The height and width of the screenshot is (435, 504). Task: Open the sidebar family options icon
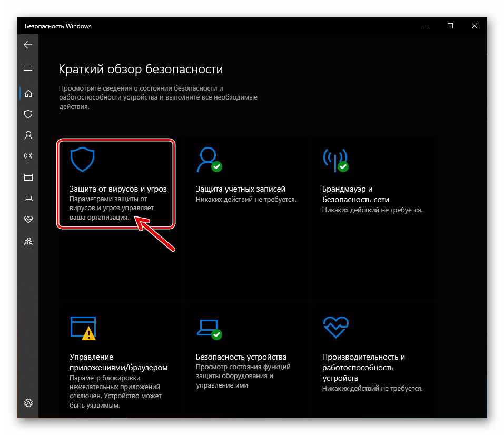coord(28,241)
